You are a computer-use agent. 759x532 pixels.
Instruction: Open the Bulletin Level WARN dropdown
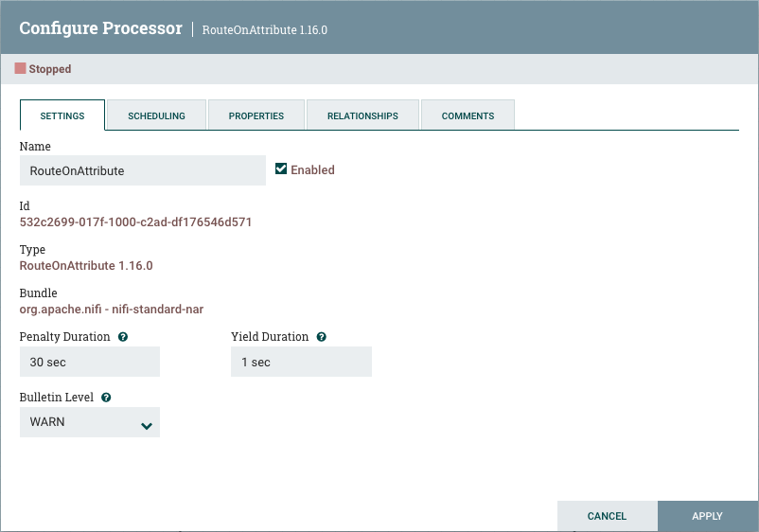pos(89,422)
